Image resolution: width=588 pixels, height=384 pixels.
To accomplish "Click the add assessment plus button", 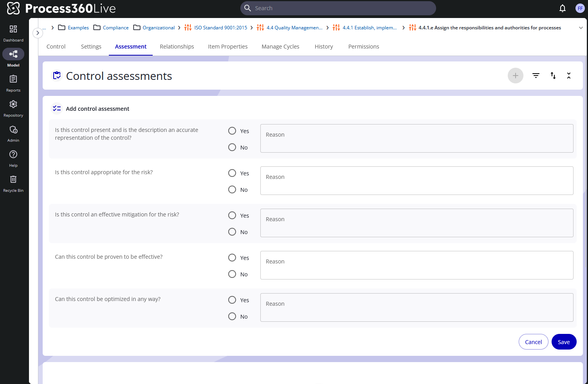I will (x=516, y=76).
